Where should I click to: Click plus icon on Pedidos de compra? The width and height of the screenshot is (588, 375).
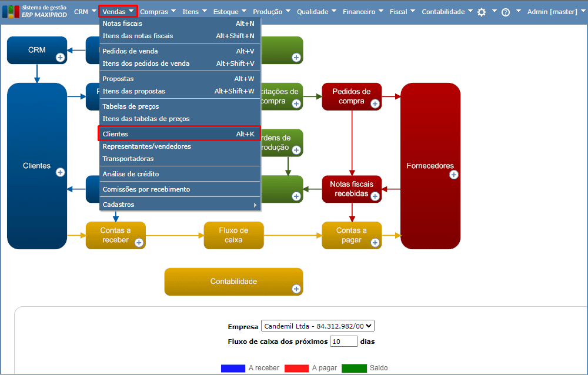tap(375, 104)
